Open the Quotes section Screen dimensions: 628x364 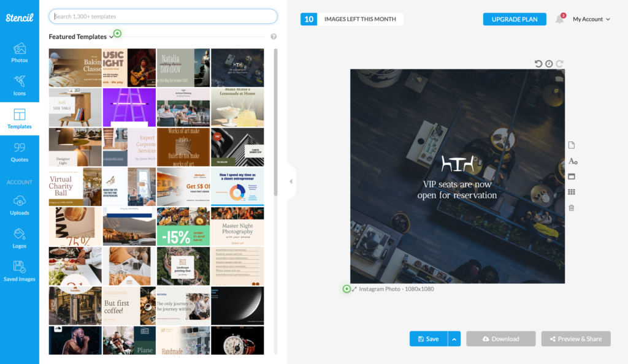19,152
